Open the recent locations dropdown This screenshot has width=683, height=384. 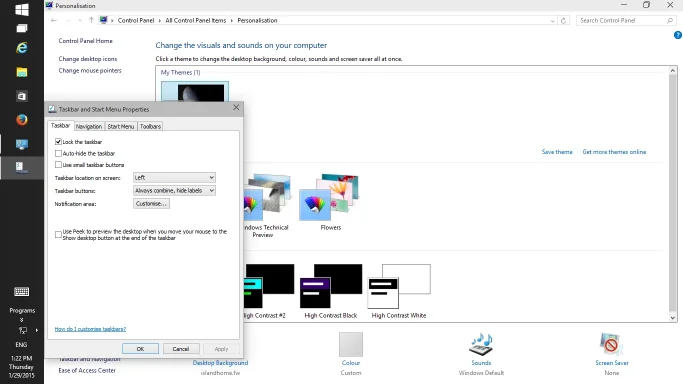(80, 20)
